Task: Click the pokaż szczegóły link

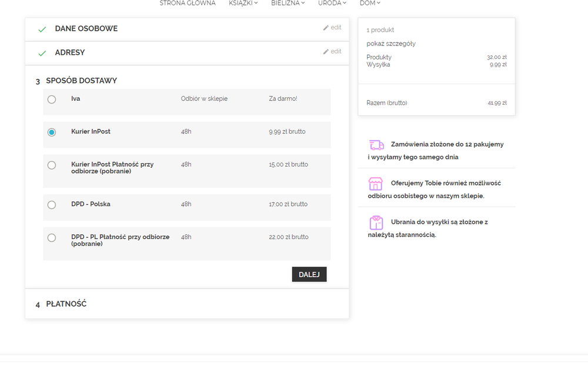Action: pyautogui.click(x=391, y=44)
